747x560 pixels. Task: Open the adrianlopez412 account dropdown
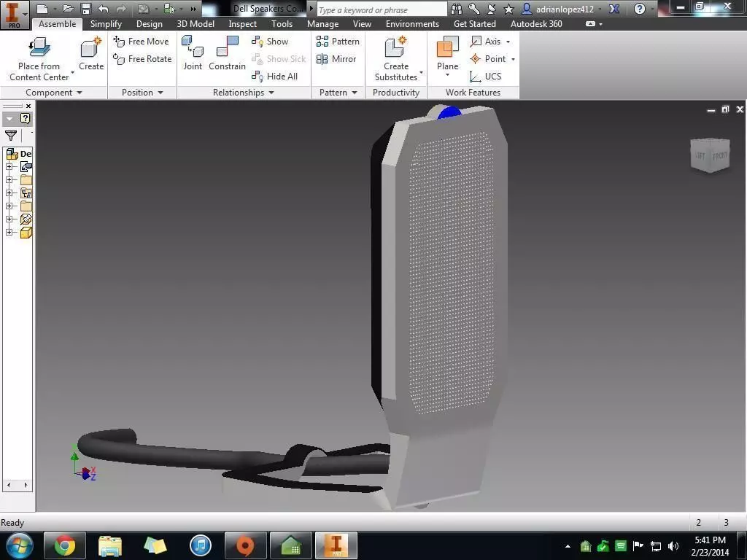tap(600, 9)
